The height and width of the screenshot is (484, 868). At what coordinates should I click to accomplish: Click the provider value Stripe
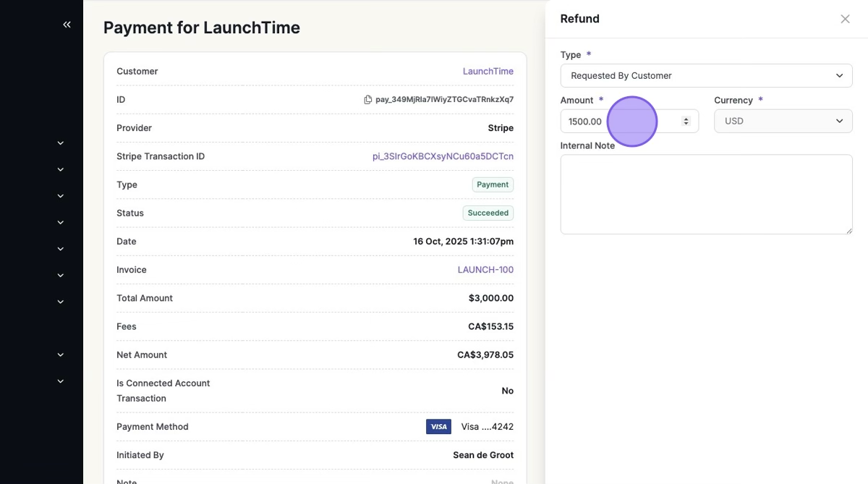point(501,128)
